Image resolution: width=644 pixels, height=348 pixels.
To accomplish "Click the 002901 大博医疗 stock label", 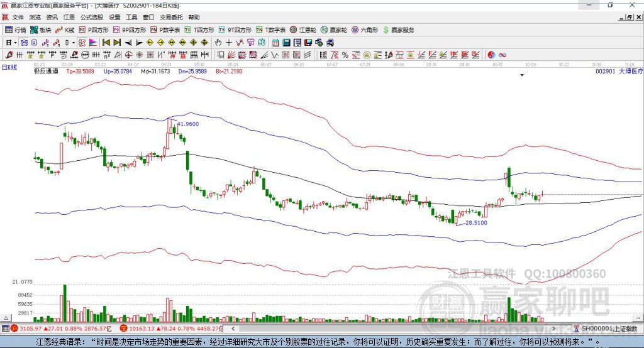I will coord(619,71).
